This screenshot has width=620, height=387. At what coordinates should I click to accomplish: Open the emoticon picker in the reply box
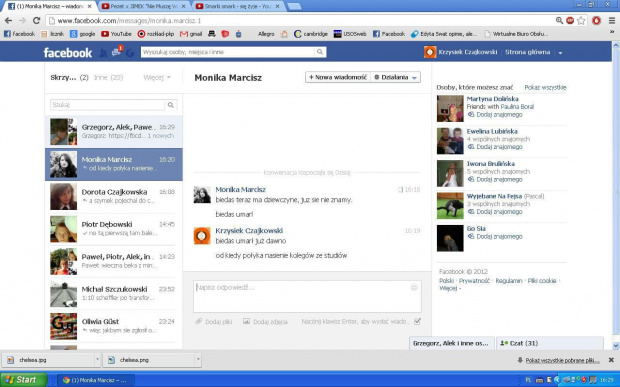pyautogui.click(x=414, y=287)
